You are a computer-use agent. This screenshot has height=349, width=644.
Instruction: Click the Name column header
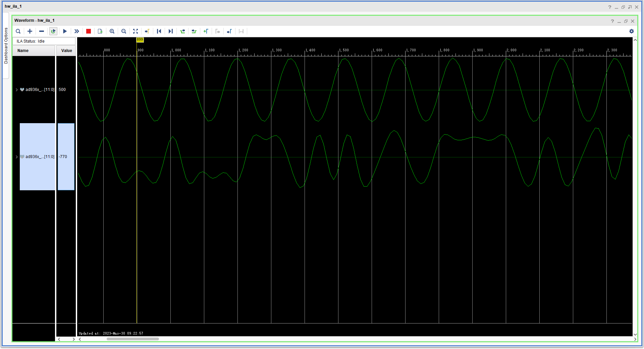[34, 51]
